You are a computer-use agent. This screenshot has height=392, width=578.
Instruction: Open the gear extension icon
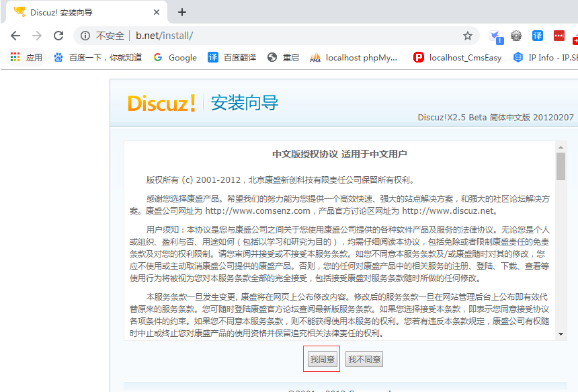coord(516,36)
